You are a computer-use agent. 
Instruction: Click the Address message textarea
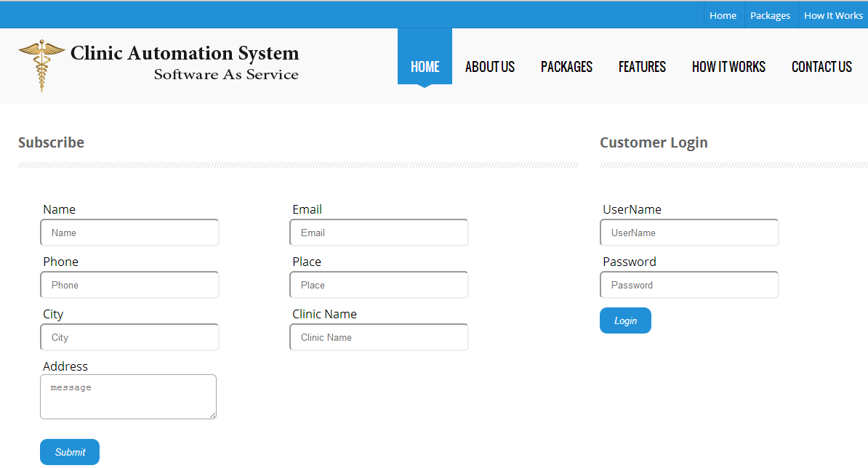pyautogui.click(x=128, y=397)
